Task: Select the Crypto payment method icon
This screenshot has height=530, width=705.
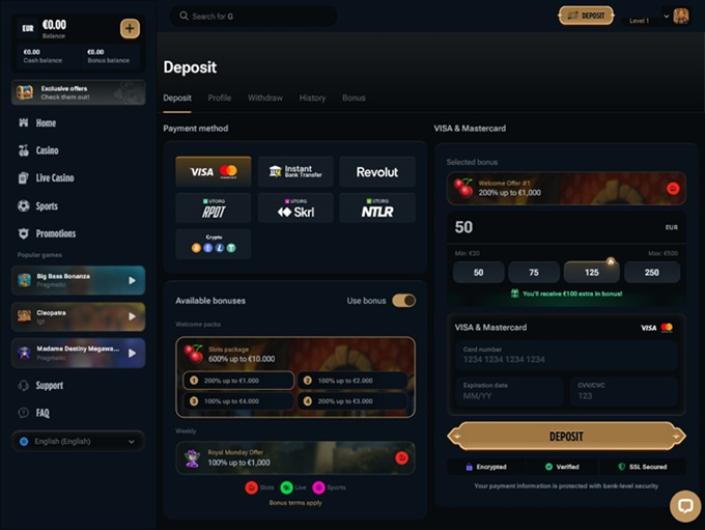Action: 213,244
